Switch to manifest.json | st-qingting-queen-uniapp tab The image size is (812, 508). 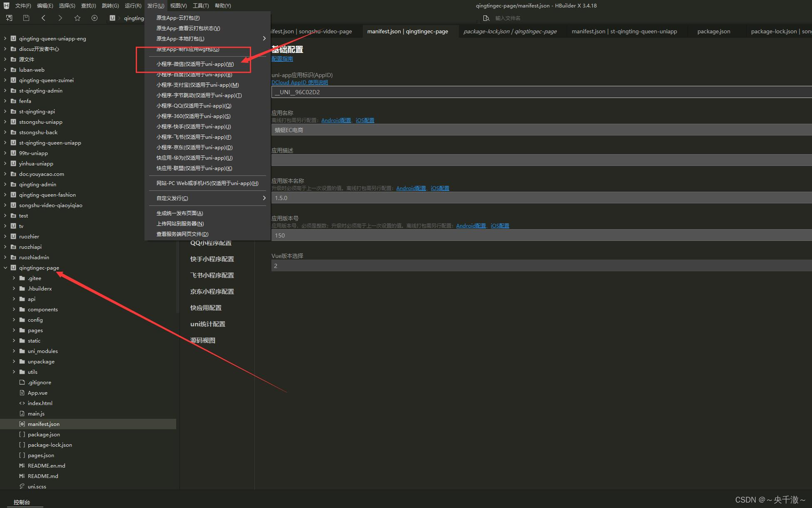[x=624, y=31]
